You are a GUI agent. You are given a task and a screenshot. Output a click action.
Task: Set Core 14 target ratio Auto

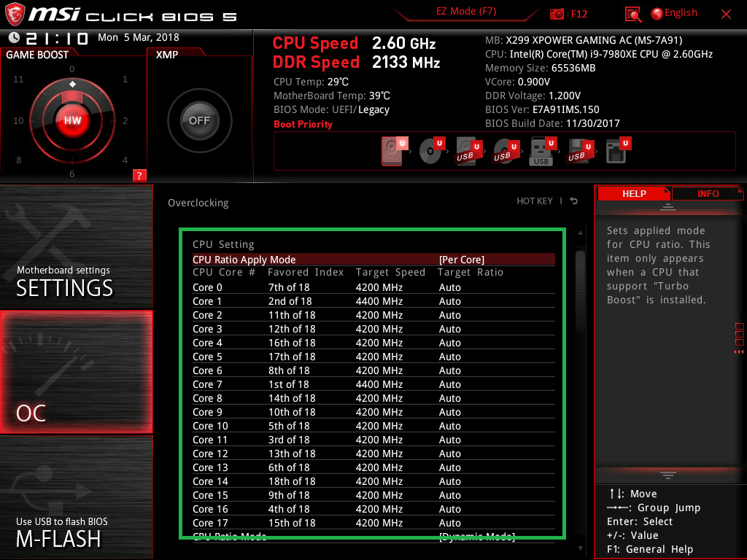pyautogui.click(x=449, y=481)
